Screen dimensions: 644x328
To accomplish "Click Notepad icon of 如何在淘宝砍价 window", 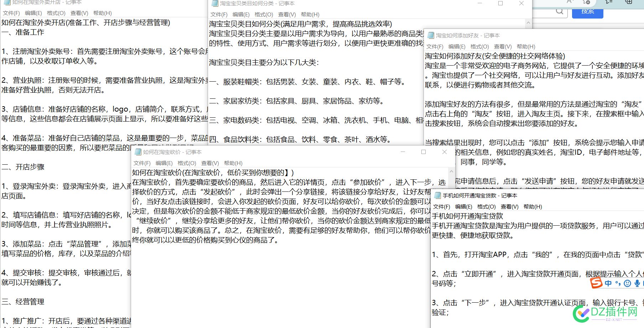I will coord(138,152).
